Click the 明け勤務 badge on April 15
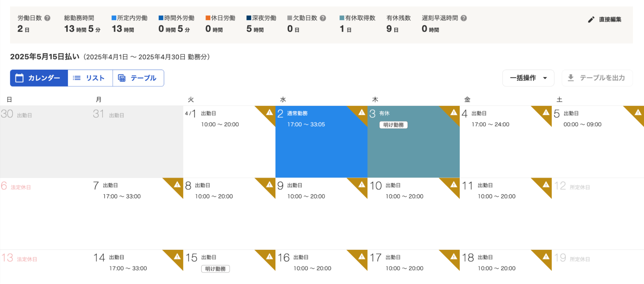The height and width of the screenshot is (284, 644). coord(216,269)
